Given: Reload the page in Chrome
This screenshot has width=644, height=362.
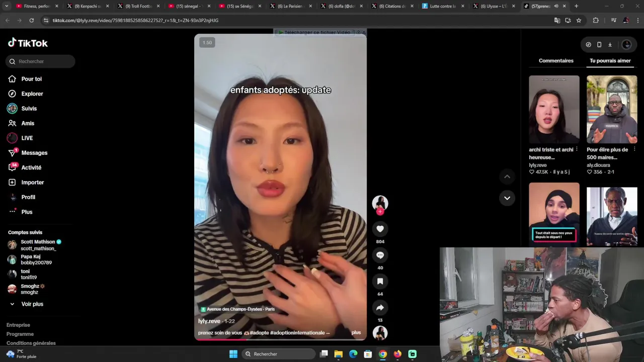Looking at the screenshot, I should tap(31, 20).
